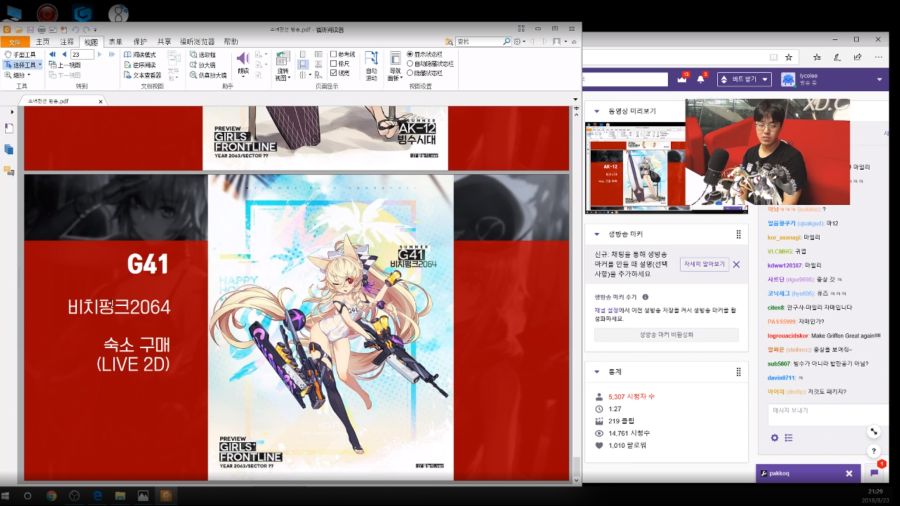Viewport: 900px width, 506px height.
Task: Open chat settings gear icon
Action: coord(774,438)
